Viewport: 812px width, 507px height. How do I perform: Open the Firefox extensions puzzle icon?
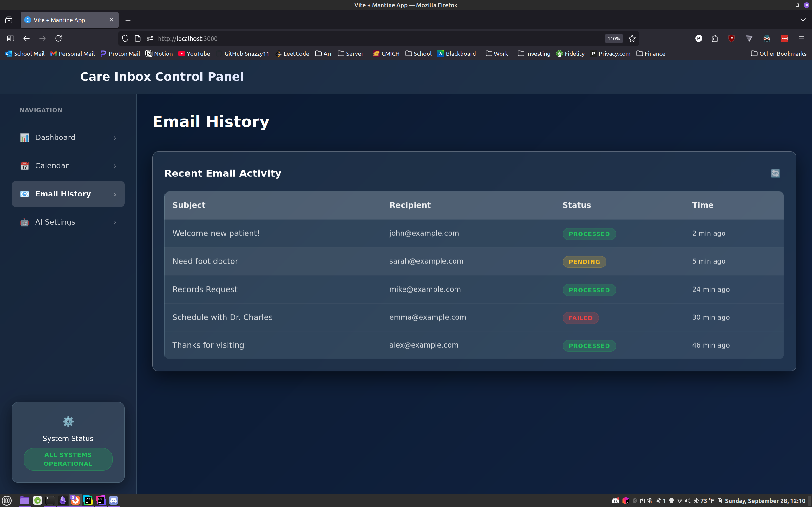tap(715, 39)
